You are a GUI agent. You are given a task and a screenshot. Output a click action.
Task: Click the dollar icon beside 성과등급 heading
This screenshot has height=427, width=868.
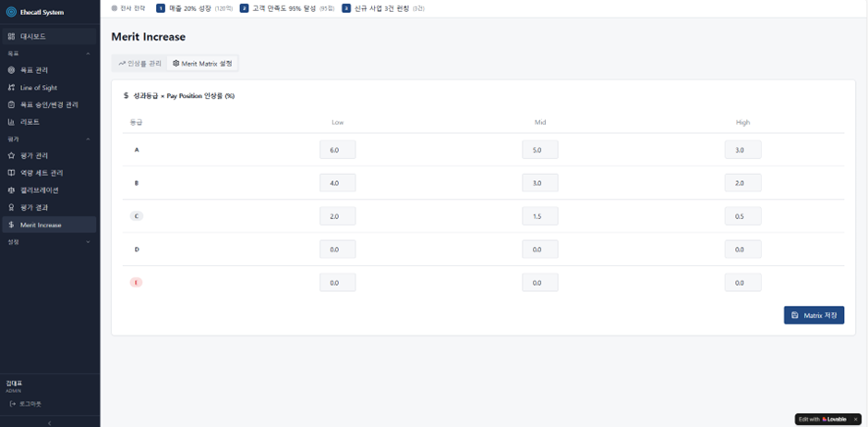[127, 96]
